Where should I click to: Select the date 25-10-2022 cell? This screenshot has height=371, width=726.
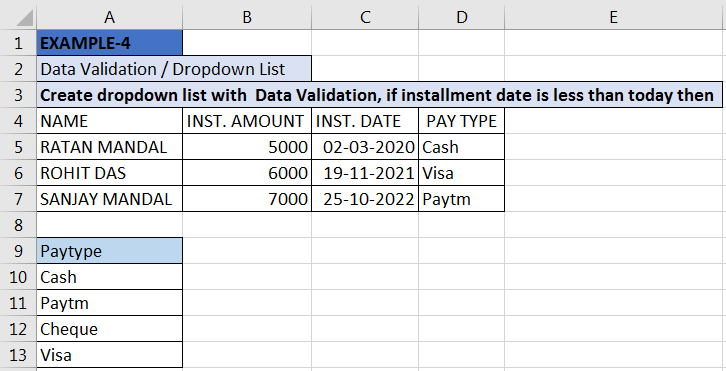pyautogui.click(x=365, y=199)
